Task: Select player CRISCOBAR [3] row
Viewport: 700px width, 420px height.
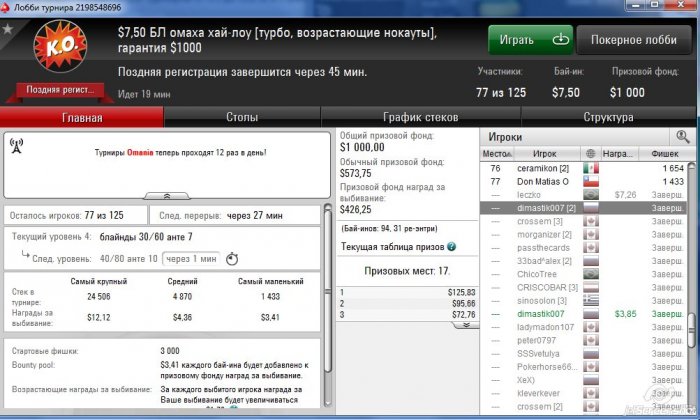Action: [x=583, y=287]
